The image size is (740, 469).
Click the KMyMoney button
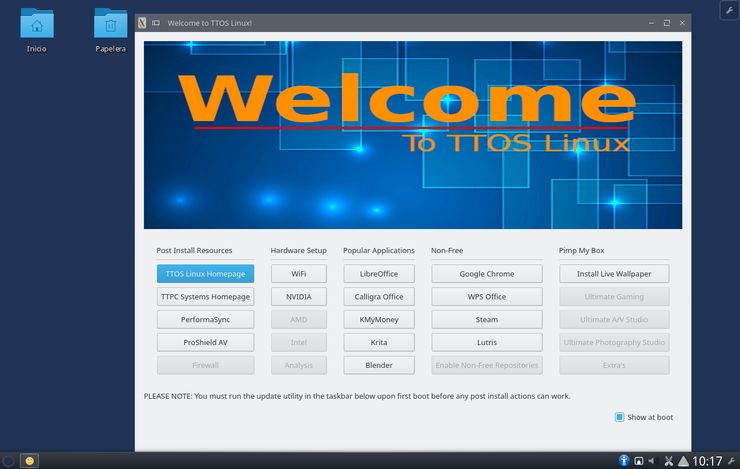[379, 319]
